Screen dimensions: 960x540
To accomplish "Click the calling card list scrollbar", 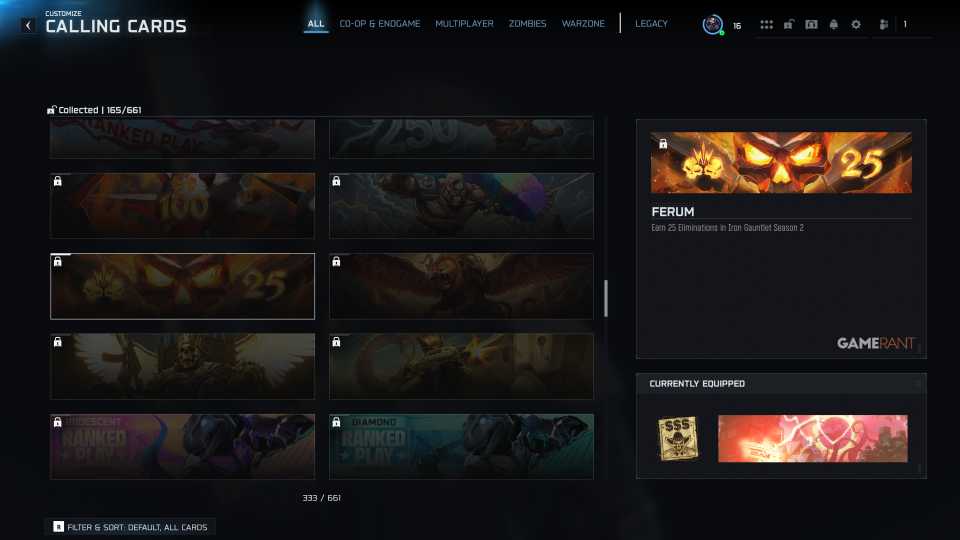I will (606, 298).
